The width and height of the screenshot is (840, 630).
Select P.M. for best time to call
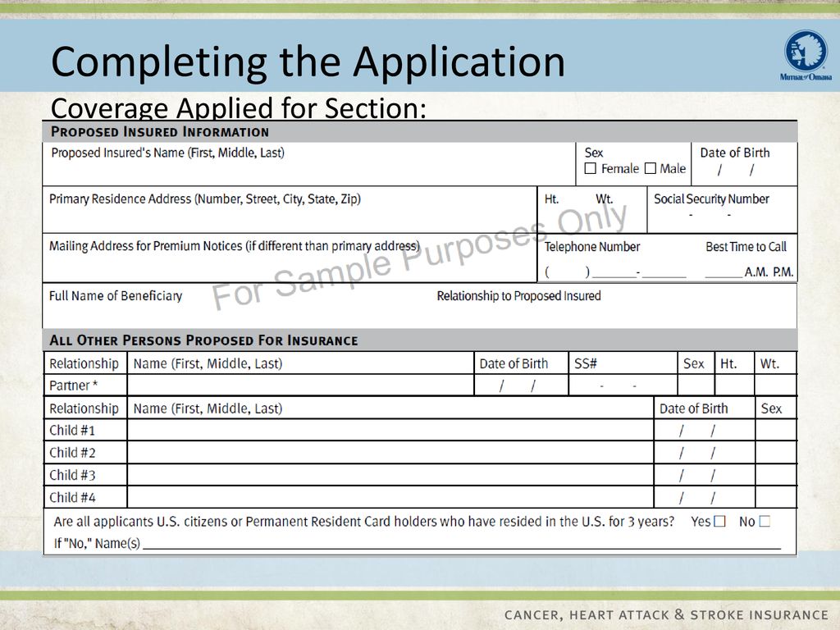[783, 272]
